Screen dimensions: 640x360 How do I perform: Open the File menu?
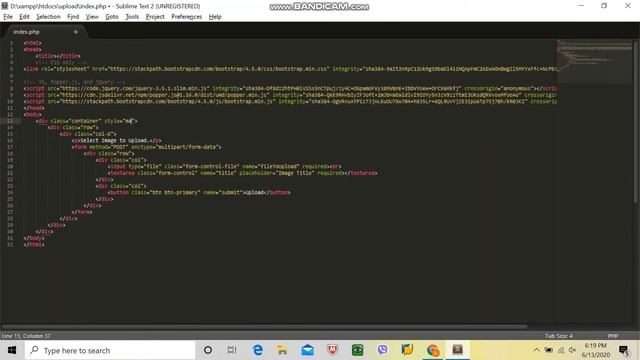coord(8,17)
